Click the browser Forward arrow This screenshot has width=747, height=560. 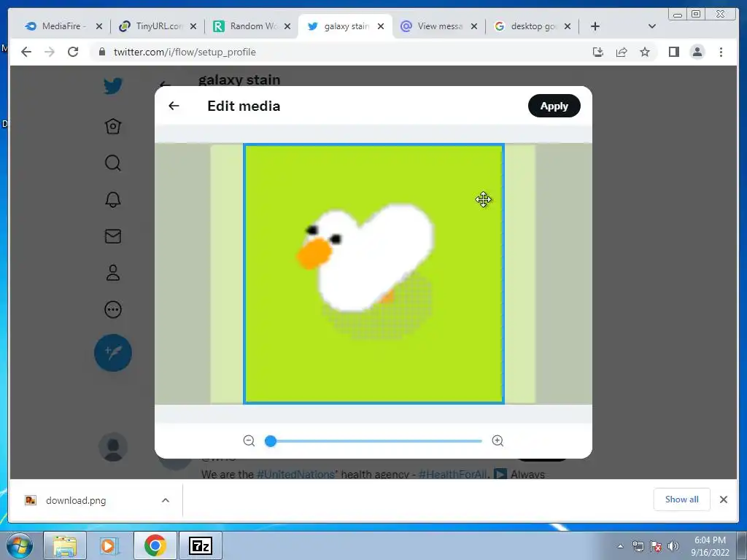point(50,52)
